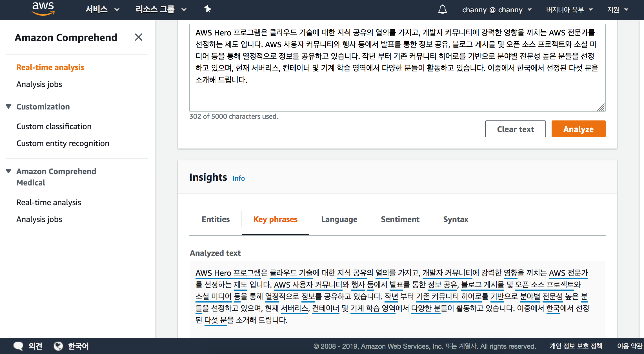Click the feedback speech bubble icon
The image size is (644, 354).
tap(19, 346)
